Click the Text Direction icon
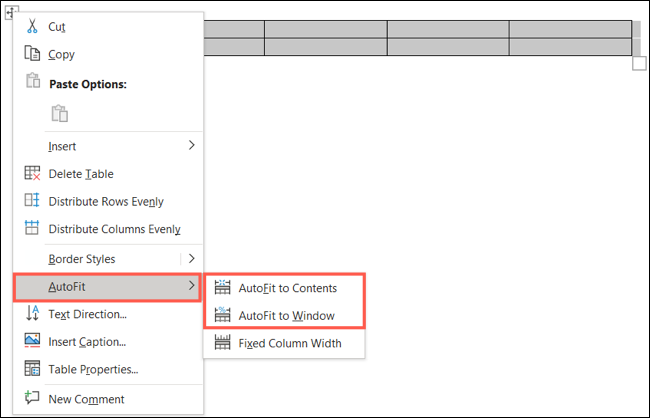Viewport: 650px width, 418px height. click(31, 314)
